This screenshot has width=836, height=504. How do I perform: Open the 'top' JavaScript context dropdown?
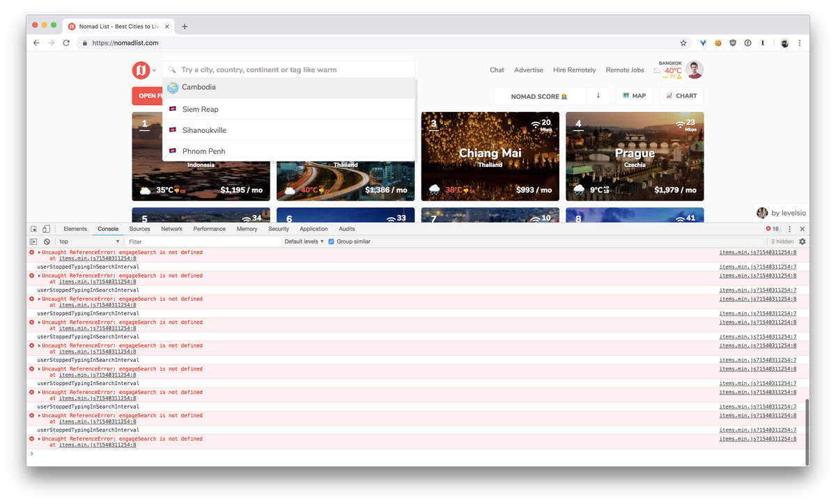click(89, 242)
